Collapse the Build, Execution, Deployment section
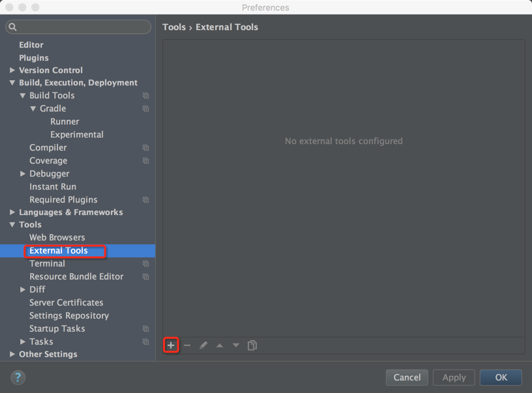The image size is (532, 393). pyautogui.click(x=12, y=83)
